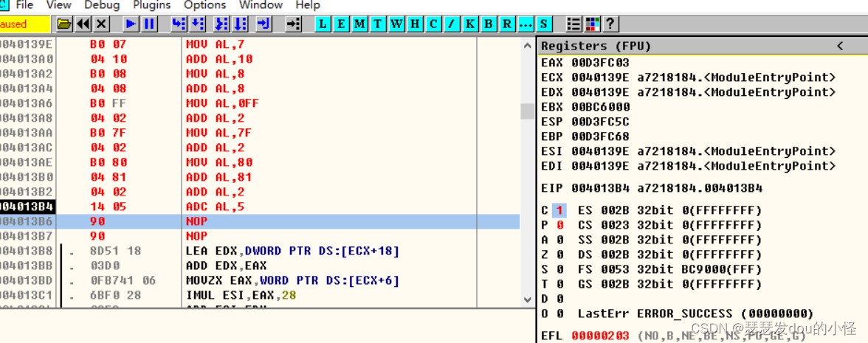Click the registers panel left chevron

pos(840,46)
